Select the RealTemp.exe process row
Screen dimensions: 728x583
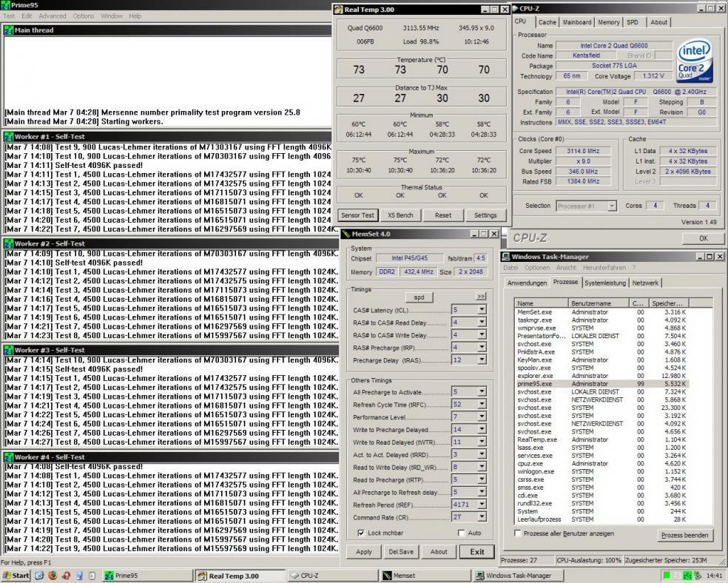(601, 439)
